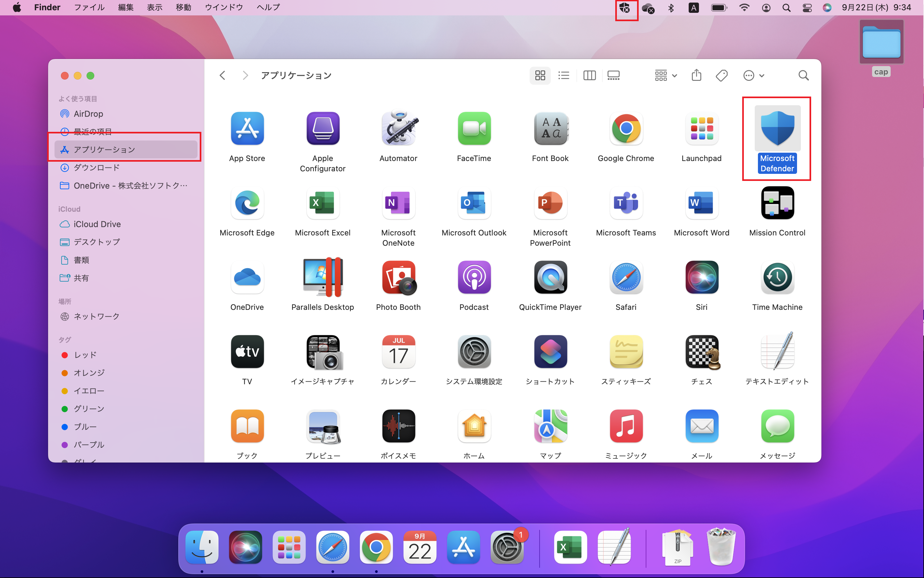This screenshot has height=578, width=924.
Task: Select アプリケーション in the sidebar
Action: click(126, 149)
